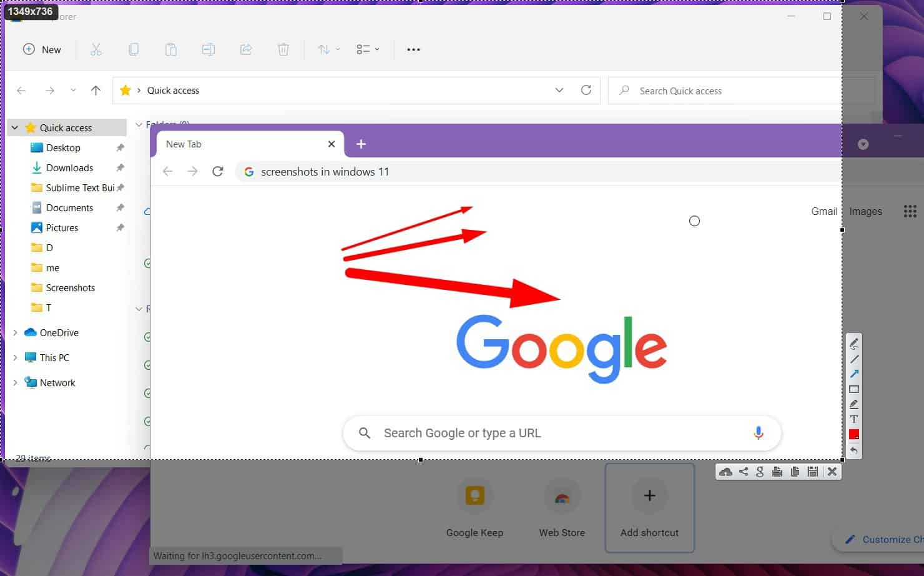Copy screenshot to clipboard
This screenshot has height=576, width=924.
(795, 472)
